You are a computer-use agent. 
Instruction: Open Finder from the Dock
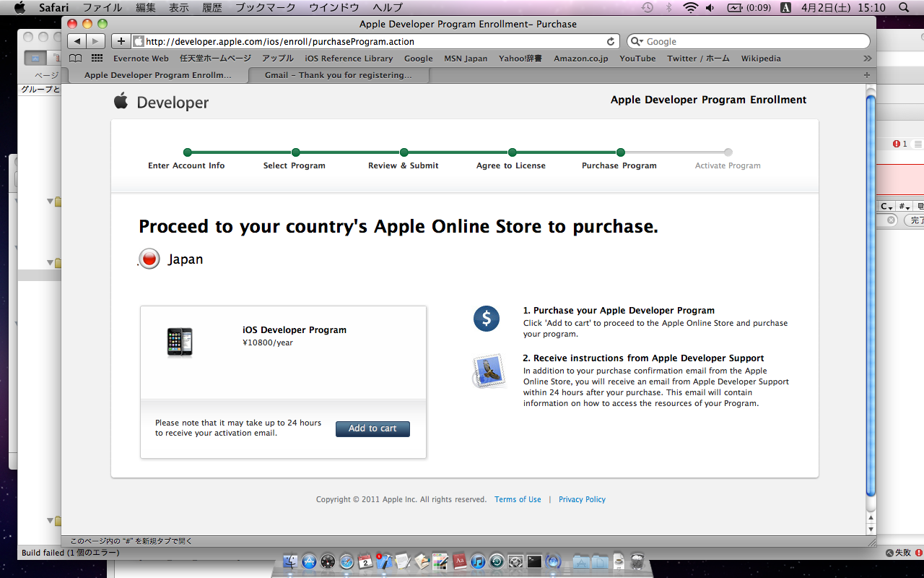point(290,562)
